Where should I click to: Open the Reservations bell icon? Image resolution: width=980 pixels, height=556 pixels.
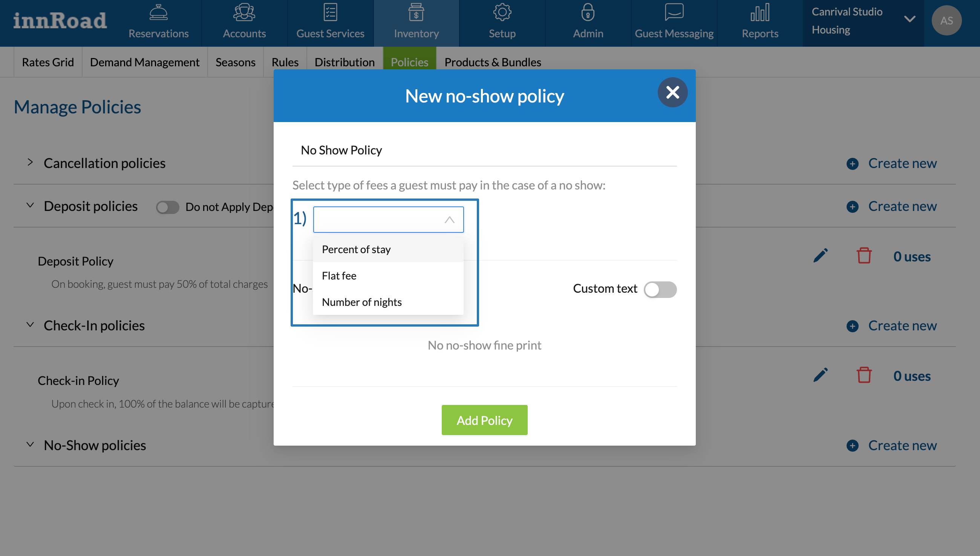click(x=158, y=12)
